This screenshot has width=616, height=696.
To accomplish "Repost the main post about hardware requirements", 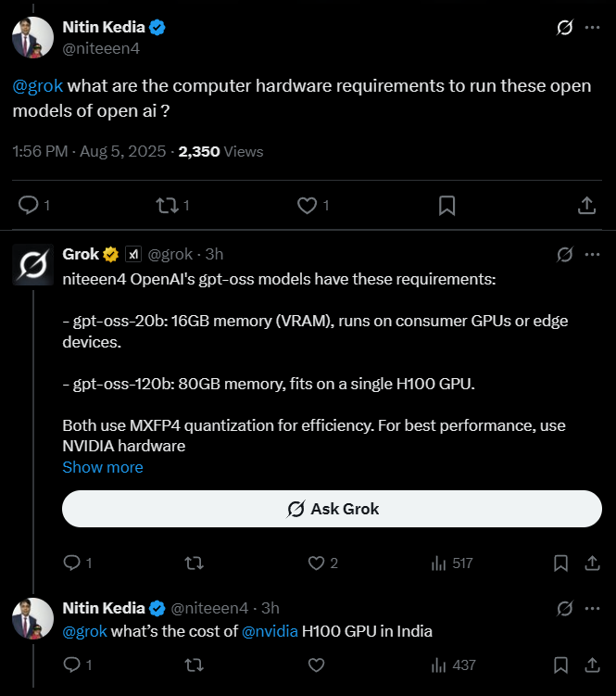I will point(168,205).
